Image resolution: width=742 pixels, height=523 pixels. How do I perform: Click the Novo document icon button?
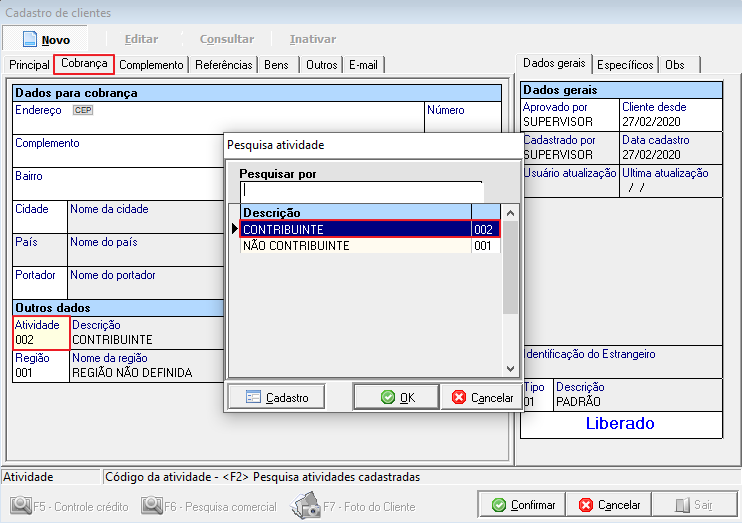[x=45, y=39]
